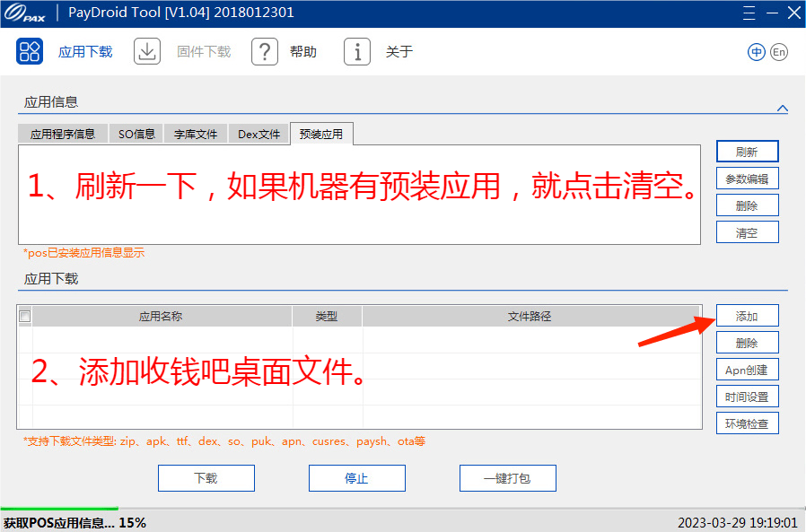Select the 固件下载 toolbar label
This screenshot has height=532, width=806.
point(204,52)
